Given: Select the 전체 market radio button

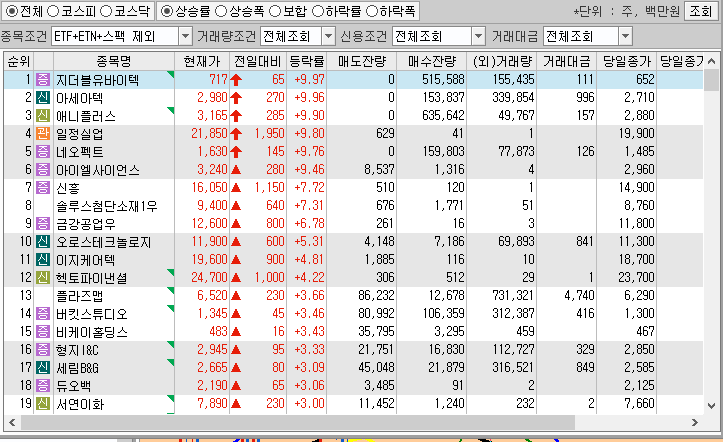Looking at the screenshot, I should coord(12,11).
